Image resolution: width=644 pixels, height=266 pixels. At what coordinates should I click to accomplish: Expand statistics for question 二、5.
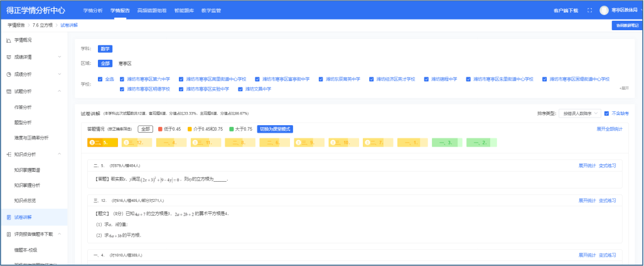(x=587, y=166)
